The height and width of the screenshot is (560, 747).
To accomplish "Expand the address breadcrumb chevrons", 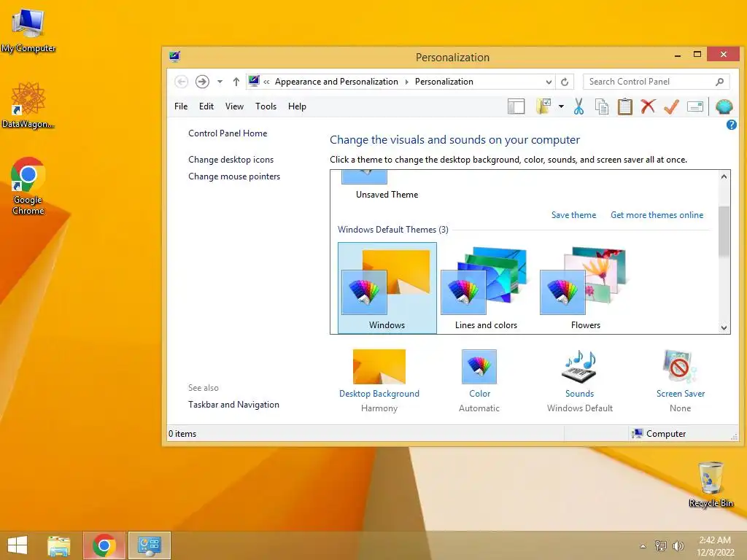I will 266,82.
